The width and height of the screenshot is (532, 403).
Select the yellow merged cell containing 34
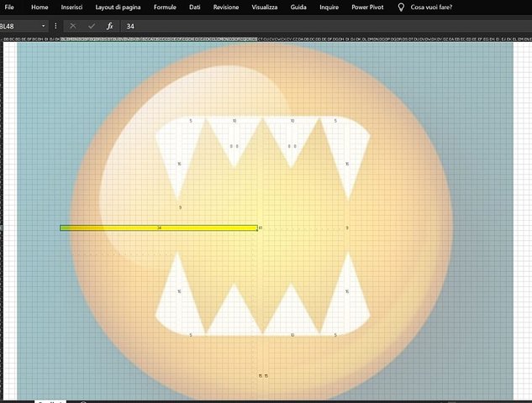point(159,228)
